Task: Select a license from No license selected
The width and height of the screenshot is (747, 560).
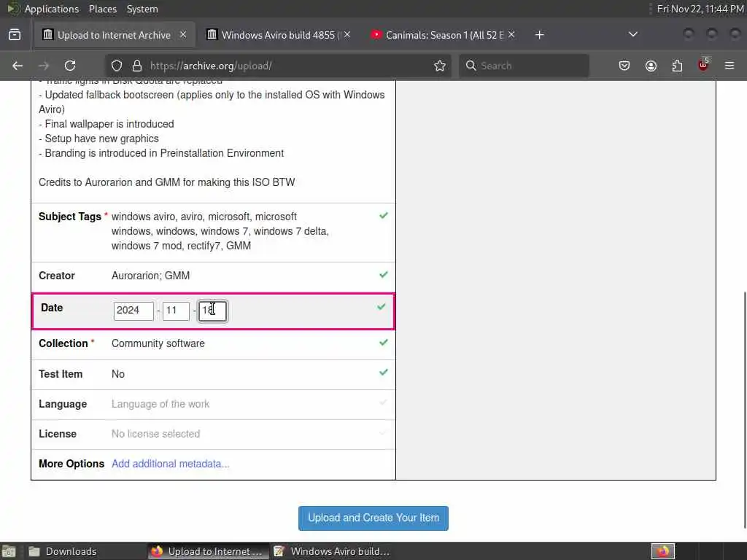Action: (x=155, y=434)
